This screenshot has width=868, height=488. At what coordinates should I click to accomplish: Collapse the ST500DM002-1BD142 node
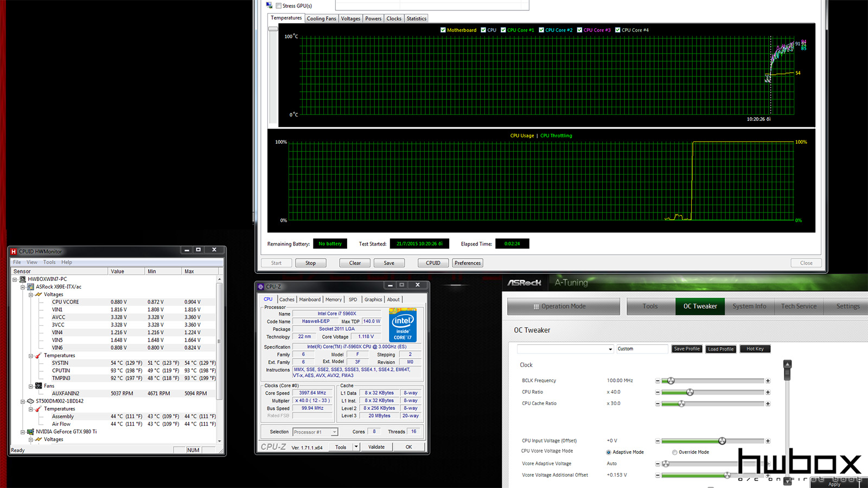click(23, 401)
